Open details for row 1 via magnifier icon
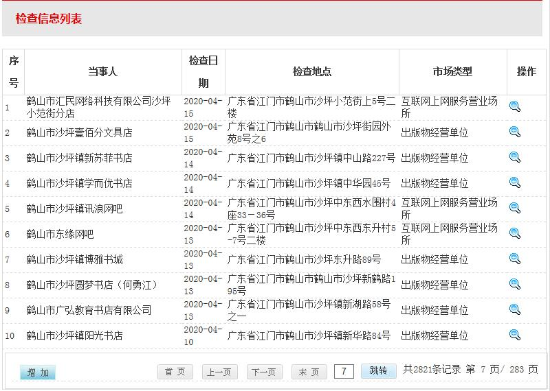This screenshot has height=391, width=550. (515, 106)
